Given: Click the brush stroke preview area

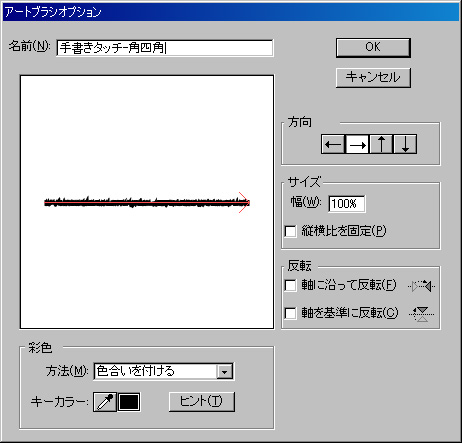Looking at the screenshot, I should click(x=147, y=202).
